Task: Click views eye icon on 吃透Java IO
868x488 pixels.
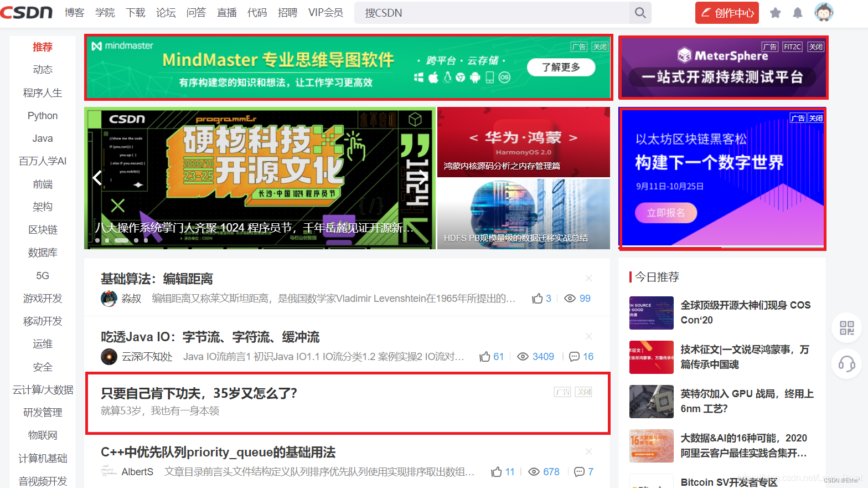Action: [x=523, y=357]
